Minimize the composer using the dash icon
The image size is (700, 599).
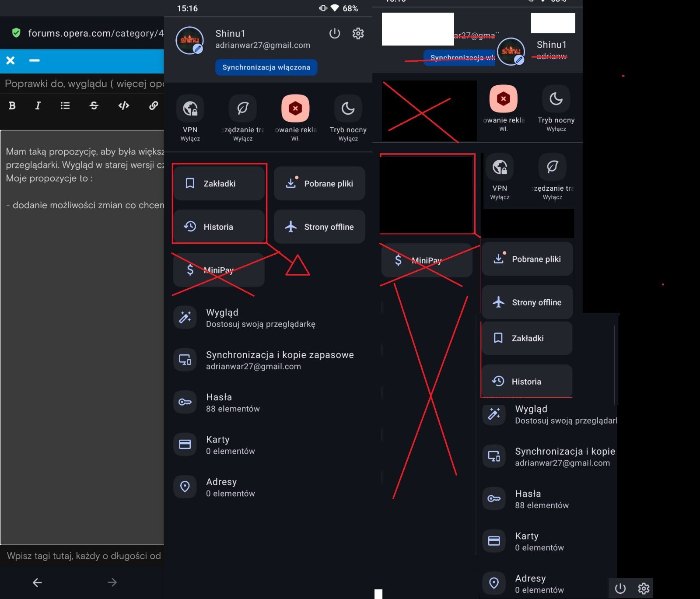35,60
